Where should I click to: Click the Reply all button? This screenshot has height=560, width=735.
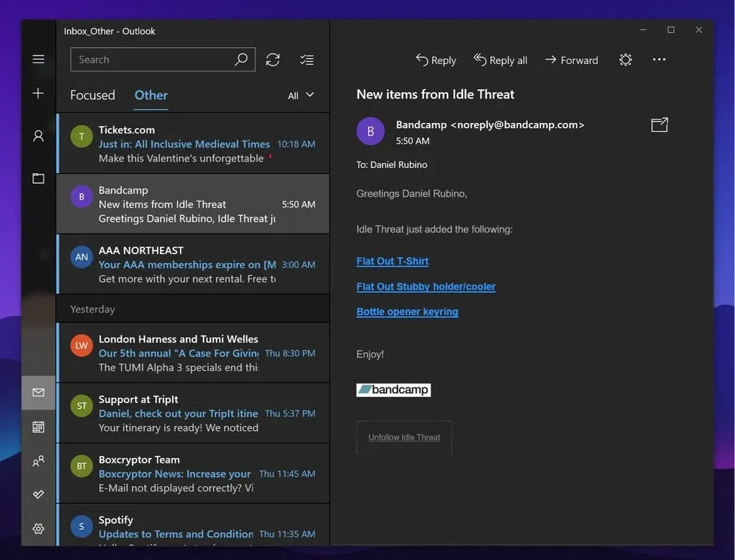coord(501,60)
